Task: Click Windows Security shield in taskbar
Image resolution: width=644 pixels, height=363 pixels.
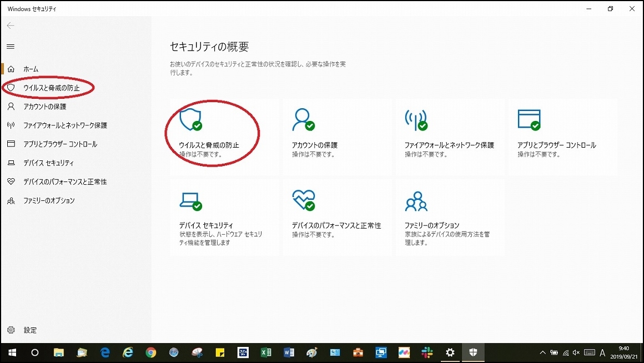Action: tap(473, 353)
